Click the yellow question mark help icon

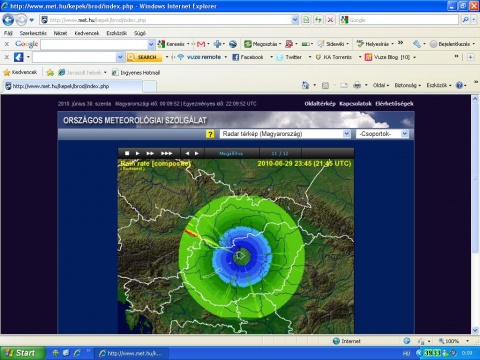point(210,134)
